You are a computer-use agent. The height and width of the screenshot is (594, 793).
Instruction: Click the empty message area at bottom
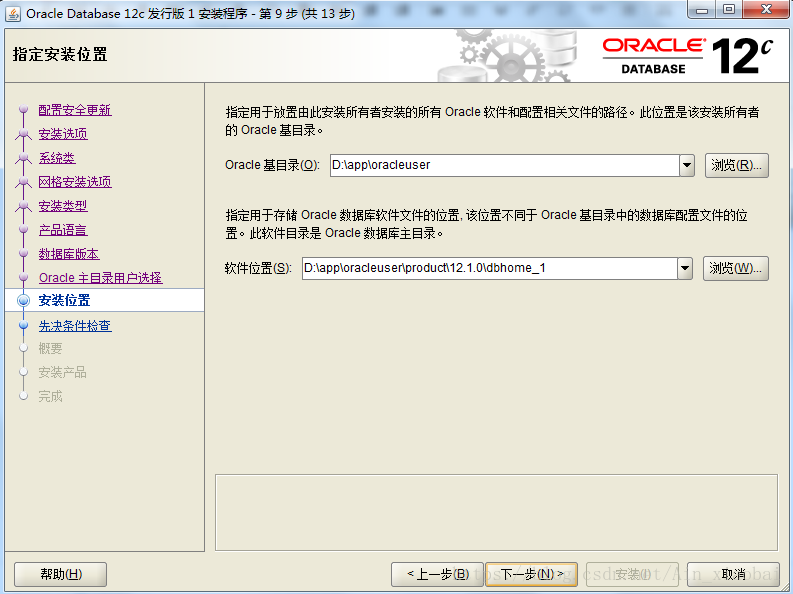click(496, 513)
